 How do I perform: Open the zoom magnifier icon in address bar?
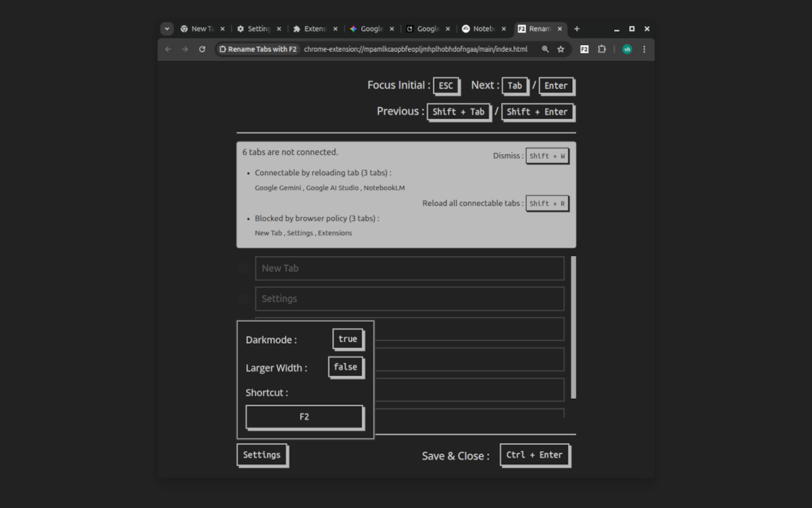(x=545, y=49)
